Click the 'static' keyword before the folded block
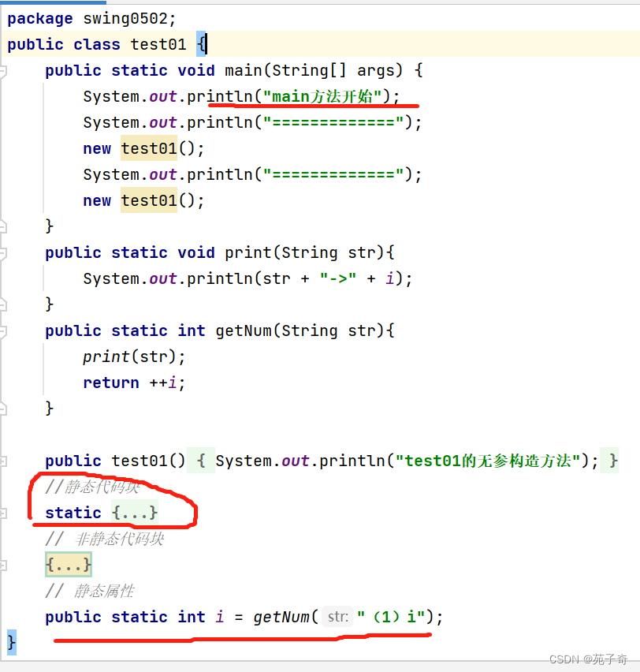 point(73,513)
